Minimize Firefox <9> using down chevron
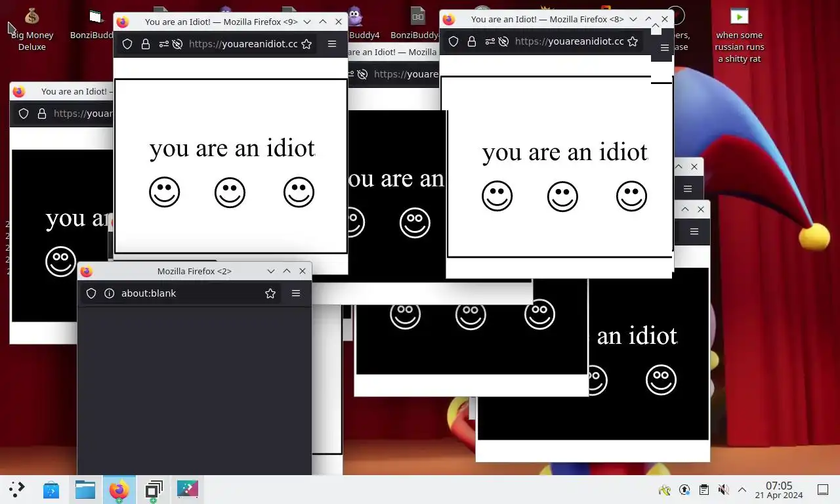Image resolution: width=840 pixels, height=504 pixels. (306, 22)
